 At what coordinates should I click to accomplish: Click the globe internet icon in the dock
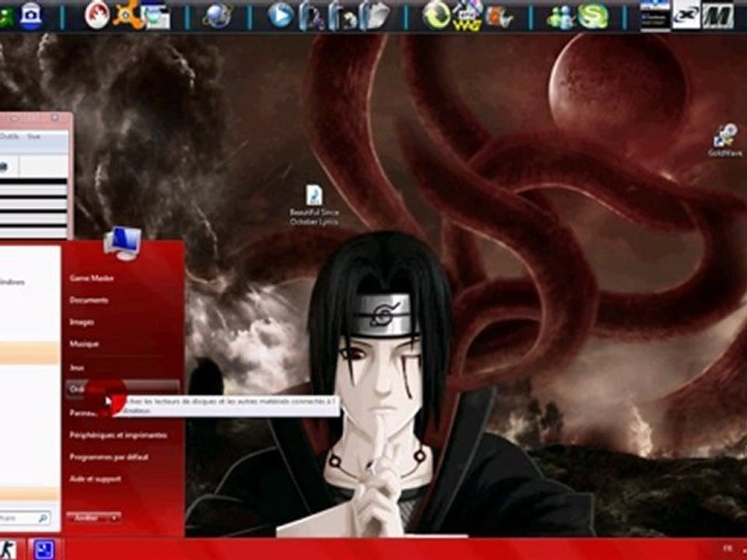click(218, 16)
